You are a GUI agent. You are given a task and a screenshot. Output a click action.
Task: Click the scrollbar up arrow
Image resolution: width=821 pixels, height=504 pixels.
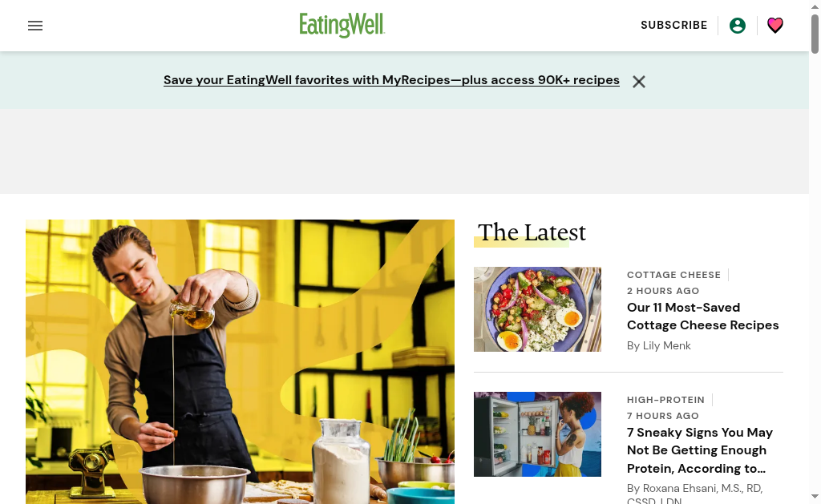[815, 6]
